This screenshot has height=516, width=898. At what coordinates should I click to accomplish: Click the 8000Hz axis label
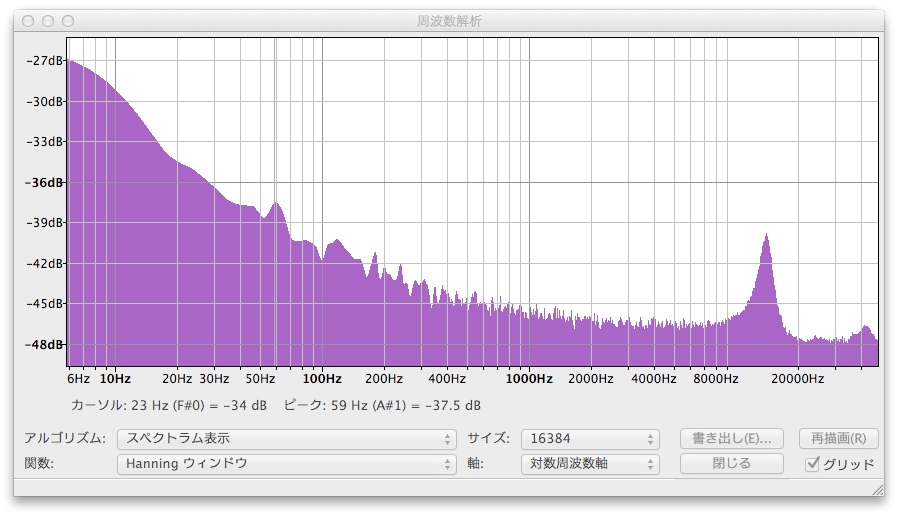pos(715,379)
